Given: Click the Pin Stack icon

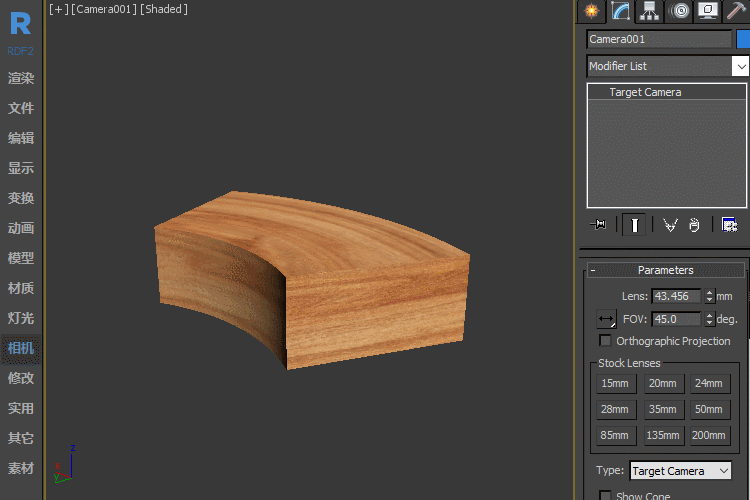Looking at the screenshot, I should (x=599, y=225).
